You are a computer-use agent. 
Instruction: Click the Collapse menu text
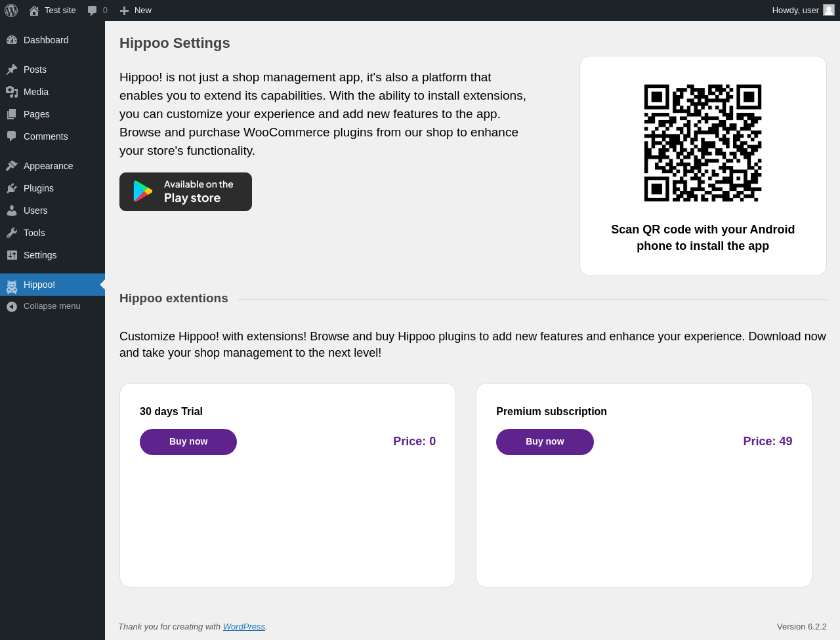(52, 306)
